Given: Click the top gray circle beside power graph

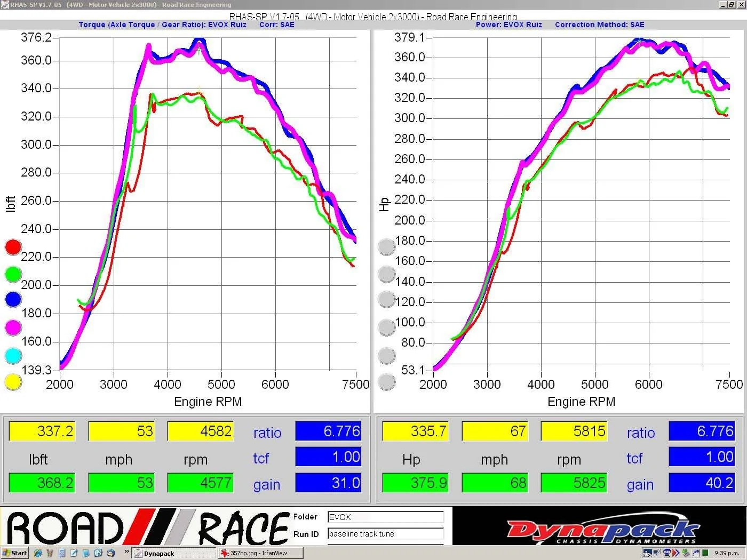Looking at the screenshot, I should tap(386, 246).
